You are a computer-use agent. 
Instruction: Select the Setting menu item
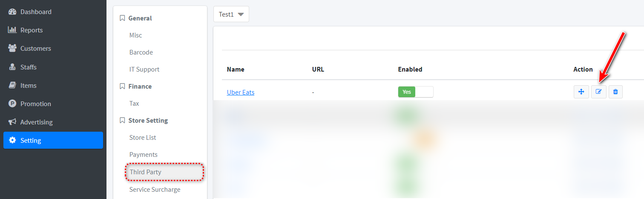(53, 140)
